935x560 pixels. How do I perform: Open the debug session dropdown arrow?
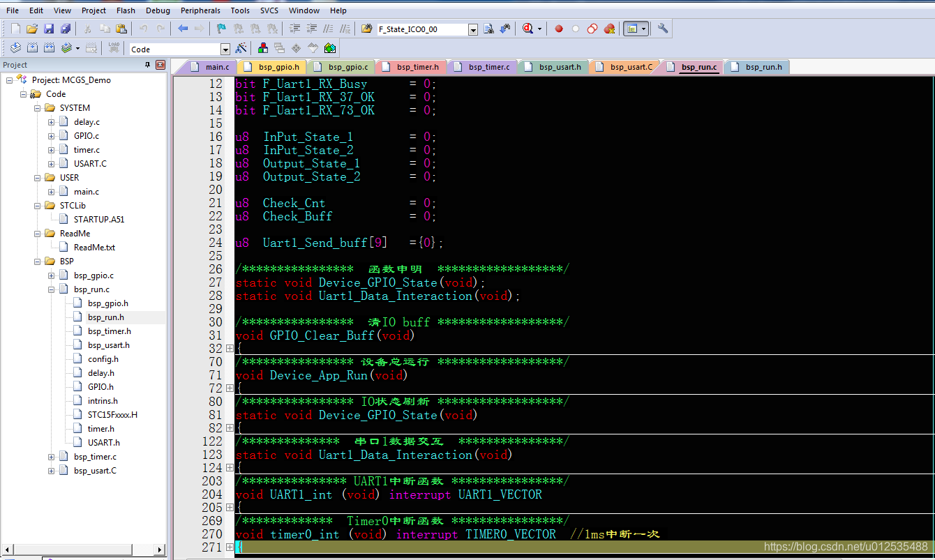click(x=538, y=29)
